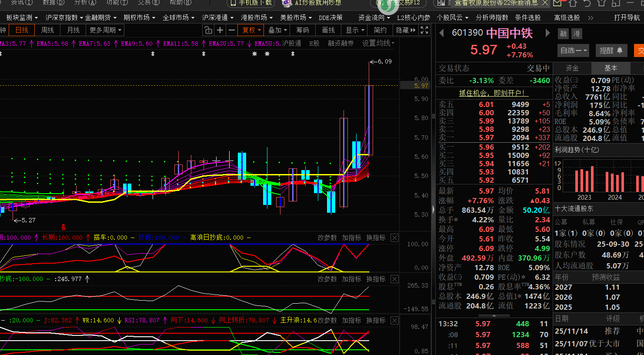Image resolution: width=644 pixels, height=355 pixels.
Task: Zoom in chart with plus icon
Action: (220, 30)
